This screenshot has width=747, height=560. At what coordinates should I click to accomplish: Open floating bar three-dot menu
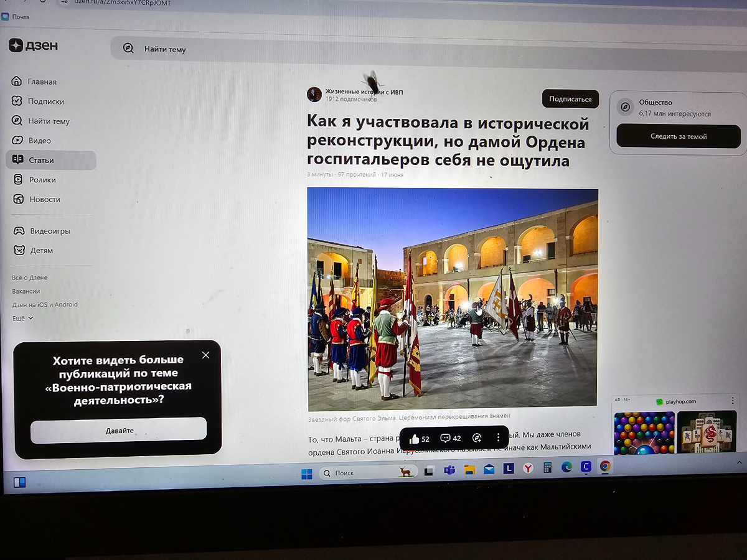[x=498, y=437]
